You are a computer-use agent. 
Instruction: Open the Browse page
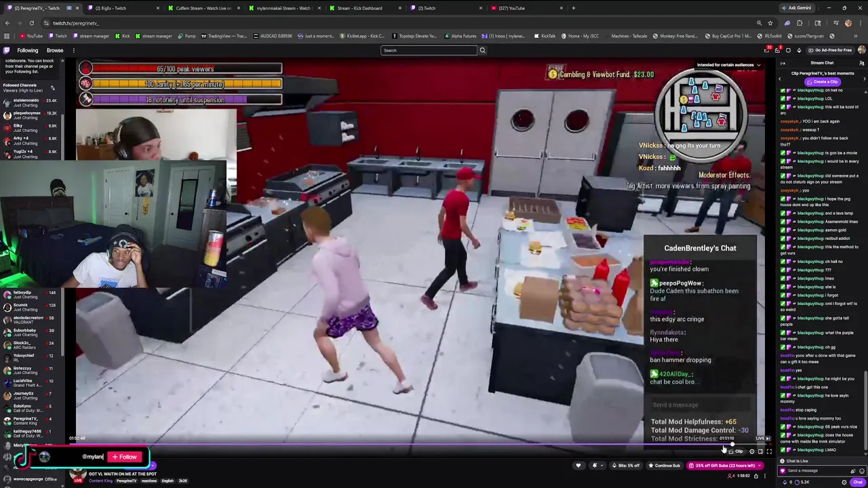55,50
